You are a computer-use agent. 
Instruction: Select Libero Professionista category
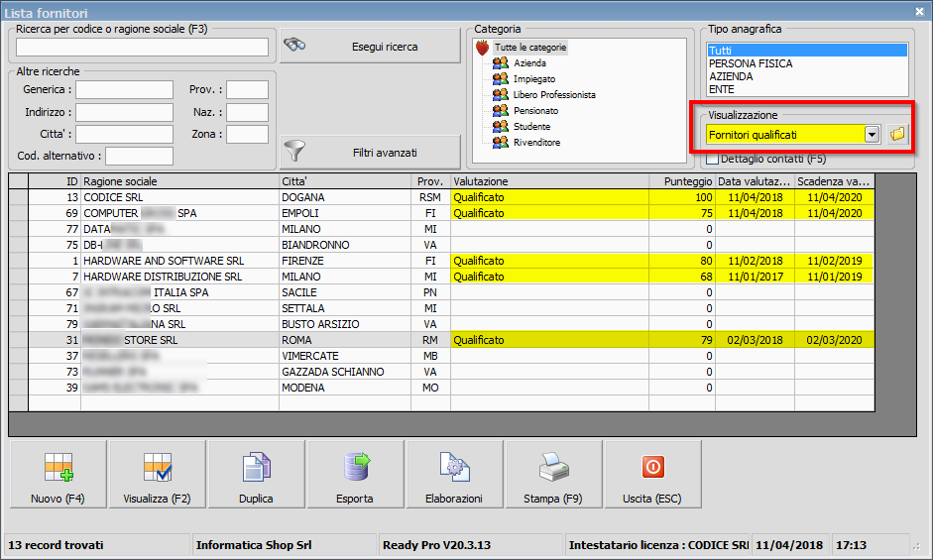(554, 95)
